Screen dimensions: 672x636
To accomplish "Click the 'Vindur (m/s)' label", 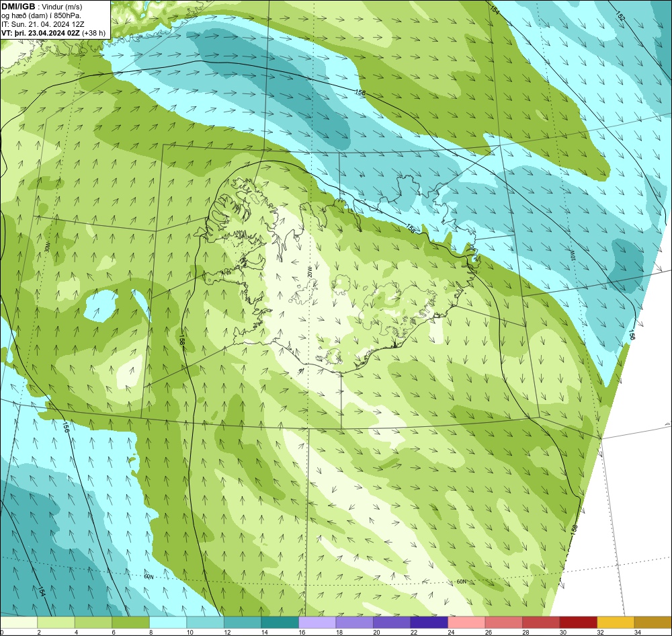I will (x=62, y=7).
